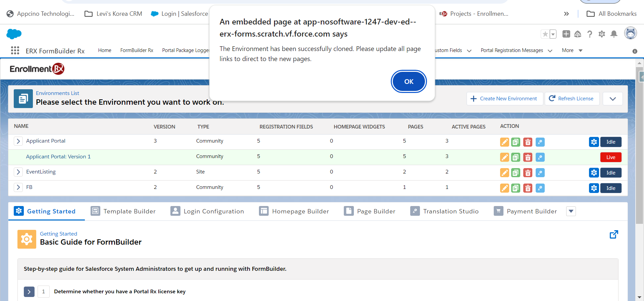Screen dimensions: 644x301
Task: Open the dropdown next to Refresh License
Action: (x=612, y=99)
